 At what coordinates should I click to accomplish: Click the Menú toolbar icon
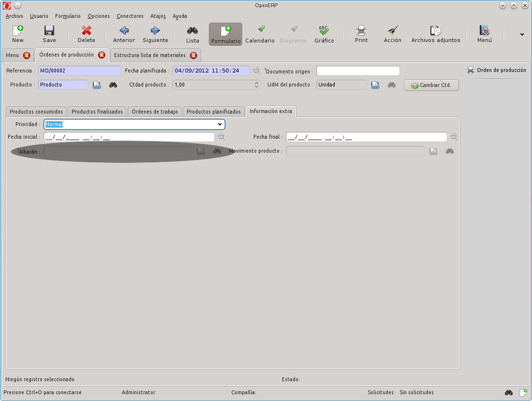coord(485,34)
